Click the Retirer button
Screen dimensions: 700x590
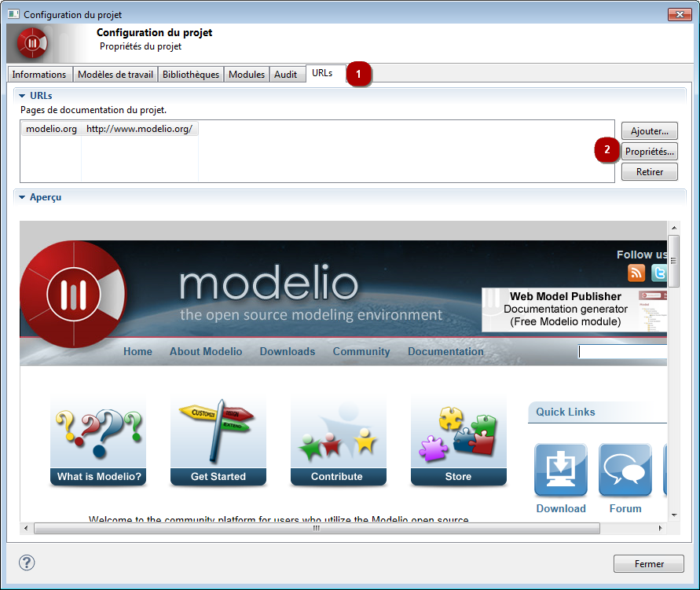coord(650,172)
